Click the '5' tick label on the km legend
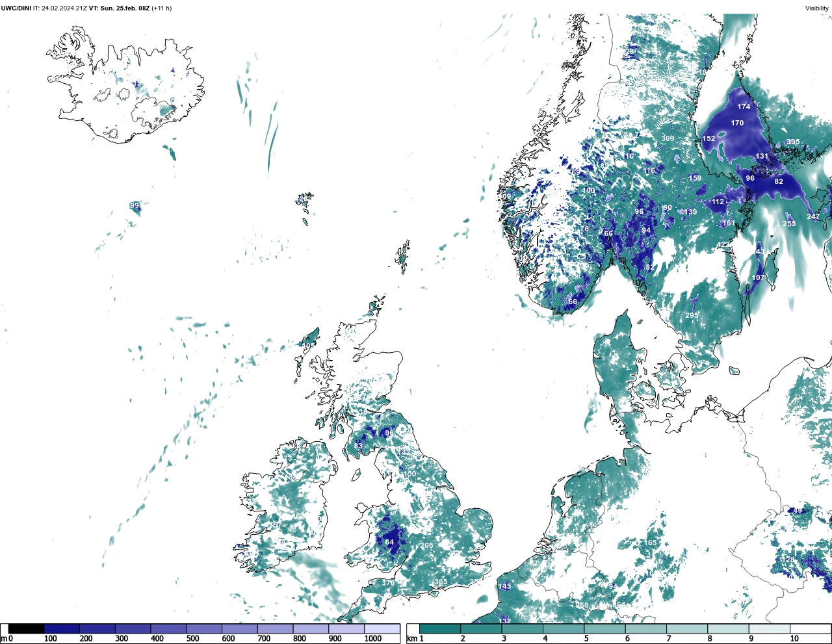Viewport: 832px width, 644px height. (x=586, y=639)
